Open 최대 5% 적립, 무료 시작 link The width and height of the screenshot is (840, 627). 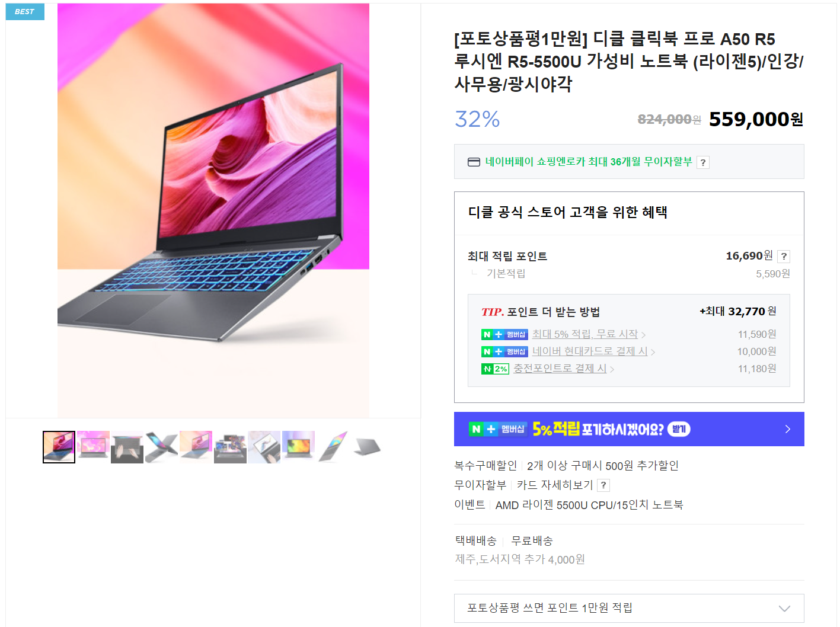pyautogui.click(x=585, y=334)
